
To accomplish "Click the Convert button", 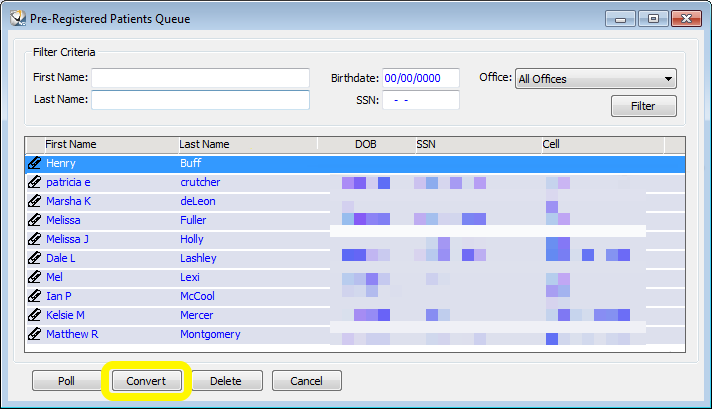I will coord(146,380).
